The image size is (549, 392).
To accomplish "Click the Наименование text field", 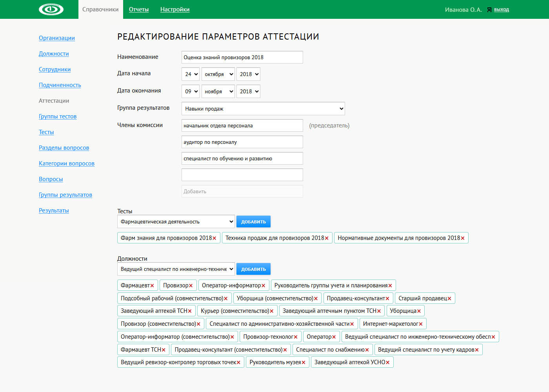I will (x=242, y=57).
